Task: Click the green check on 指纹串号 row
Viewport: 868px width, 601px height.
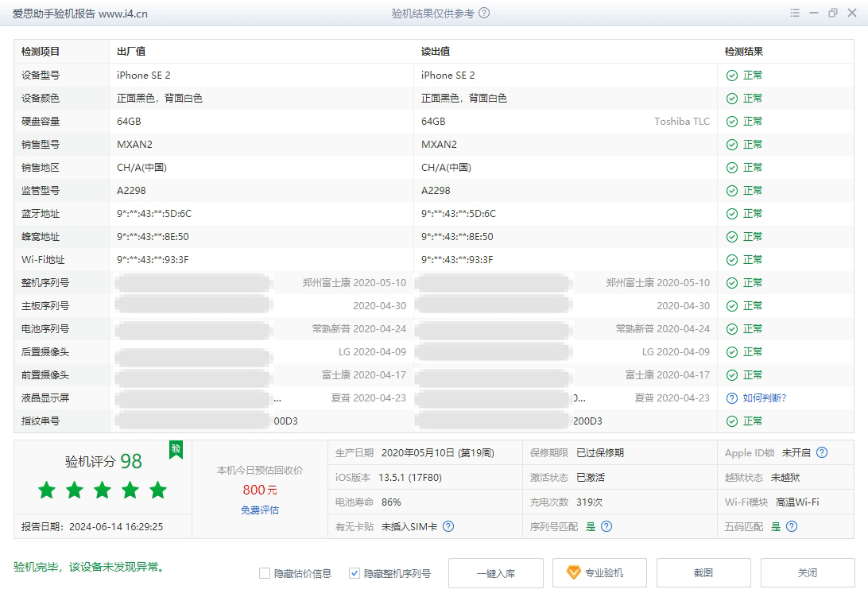Action: (731, 421)
